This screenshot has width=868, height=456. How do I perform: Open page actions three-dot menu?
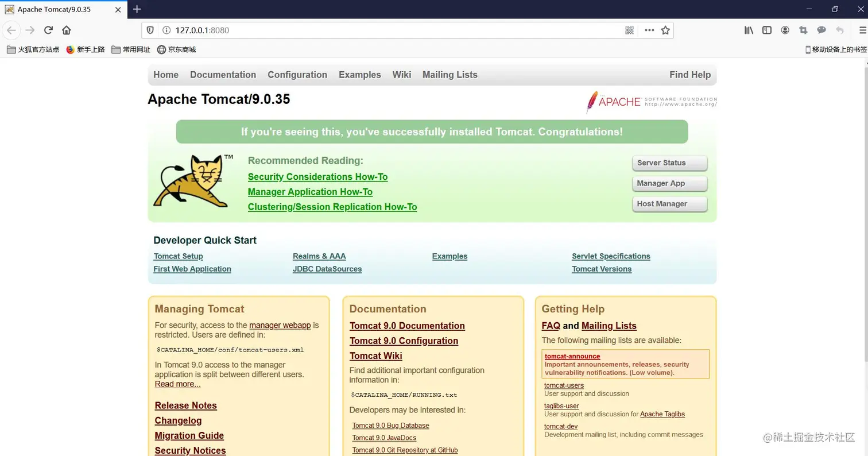point(649,30)
